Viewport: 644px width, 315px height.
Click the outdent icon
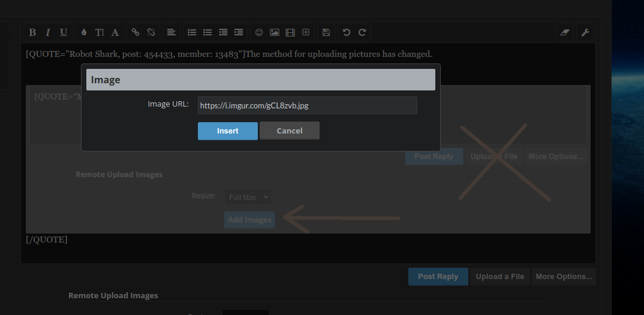[223, 32]
